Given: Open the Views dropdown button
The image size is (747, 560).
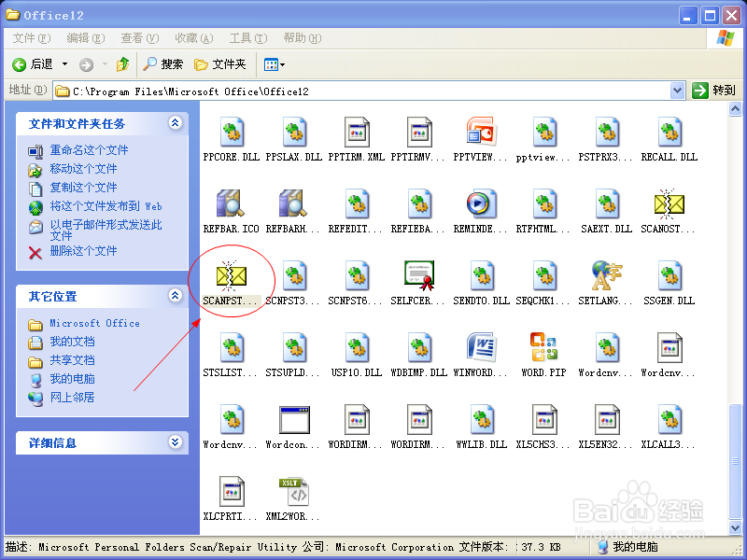Looking at the screenshot, I should coord(275,64).
